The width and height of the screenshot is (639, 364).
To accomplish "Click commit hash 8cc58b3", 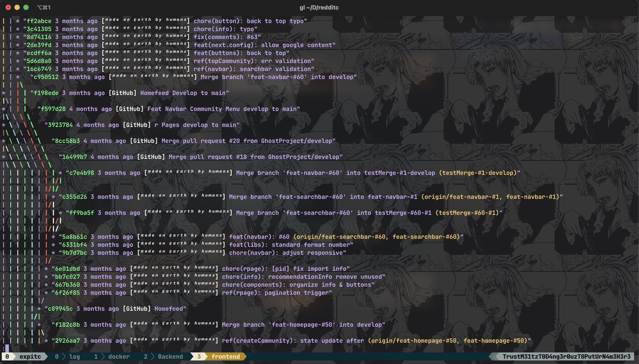I will point(67,141).
